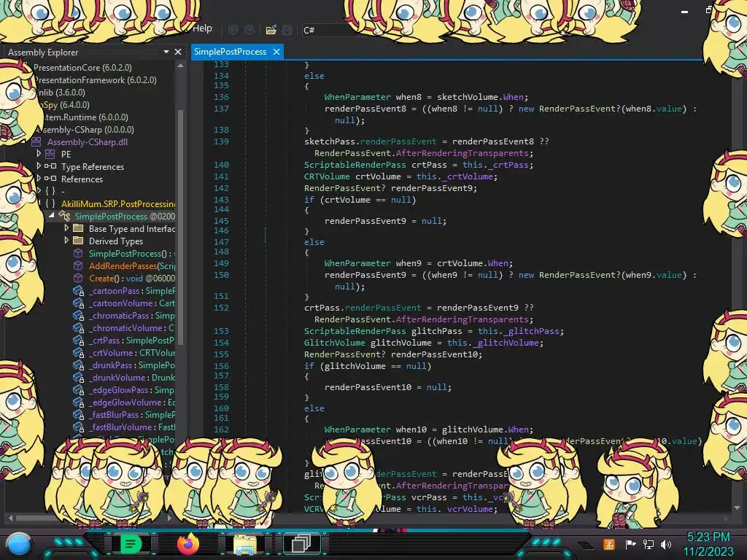Screen dimensions: 747x560
Task: Click the Open file toolbar icon
Action: tap(271, 30)
